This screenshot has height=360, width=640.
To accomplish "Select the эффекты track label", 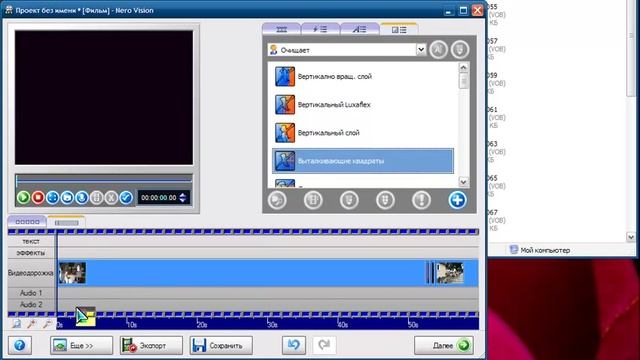I will click(31, 253).
